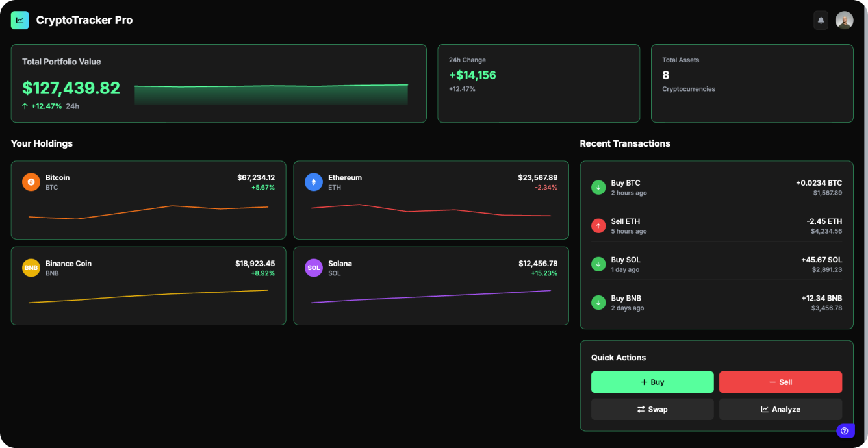The width and height of the screenshot is (868, 448).
Task: Click the Total Assets card
Action: pos(752,83)
